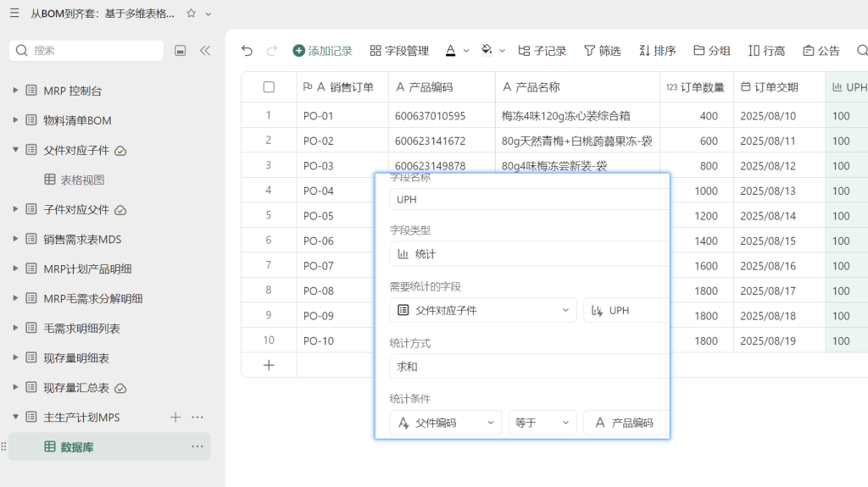The width and height of the screenshot is (868, 487).
Task: Click the 2025/08/19 due date cell
Action: tap(780, 340)
